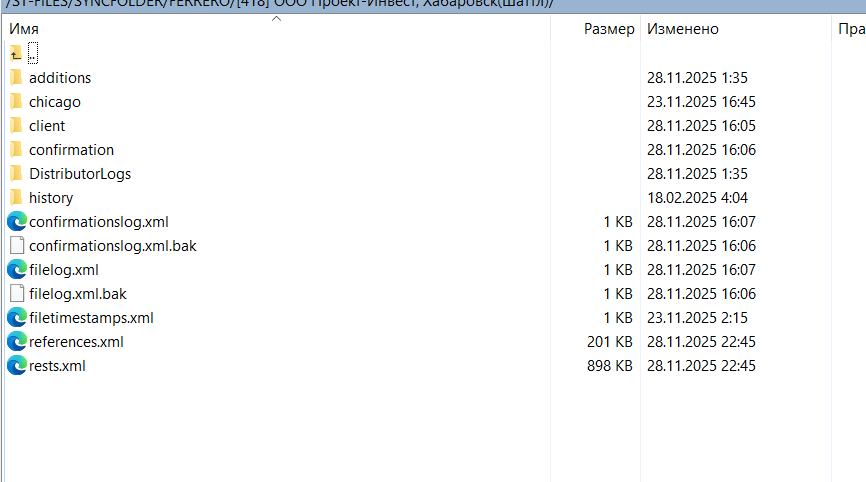The height and width of the screenshot is (482, 866).
Task: Select the file name 'filelog.xml'
Action: [x=64, y=270]
